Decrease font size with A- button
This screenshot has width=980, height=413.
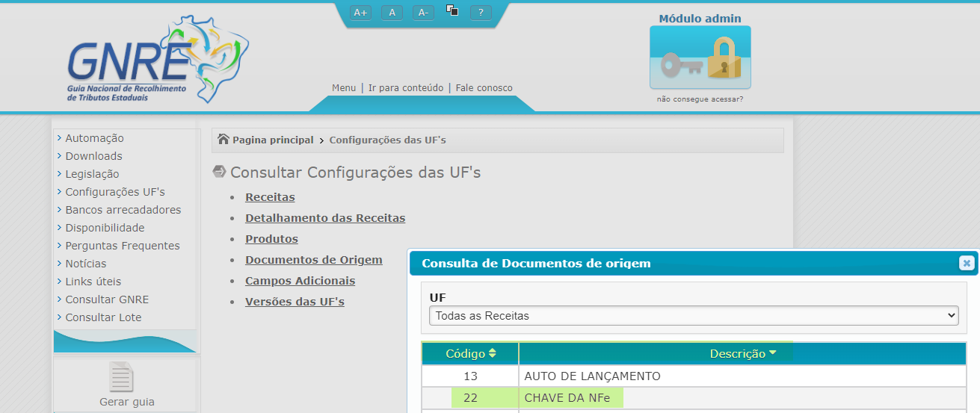[423, 12]
